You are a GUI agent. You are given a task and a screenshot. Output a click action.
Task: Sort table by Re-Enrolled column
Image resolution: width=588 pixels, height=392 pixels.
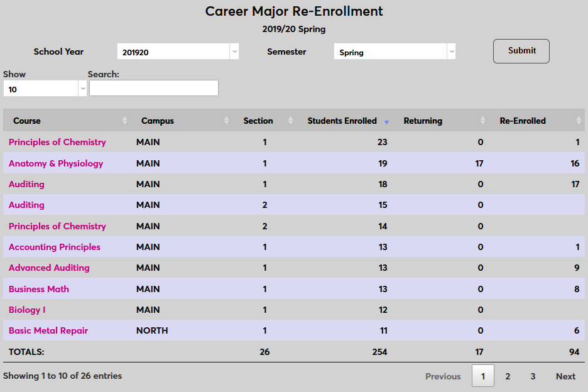point(537,121)
